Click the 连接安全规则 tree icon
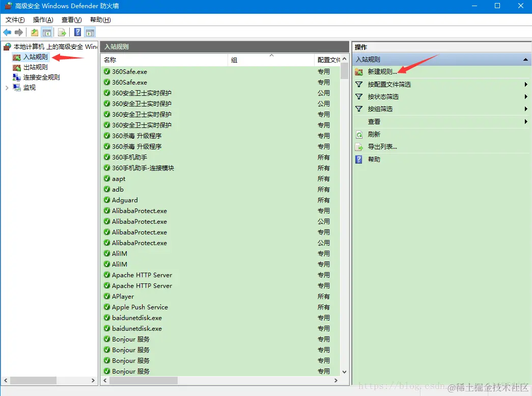This screenshot has width=532, height=396. (17, 77)
